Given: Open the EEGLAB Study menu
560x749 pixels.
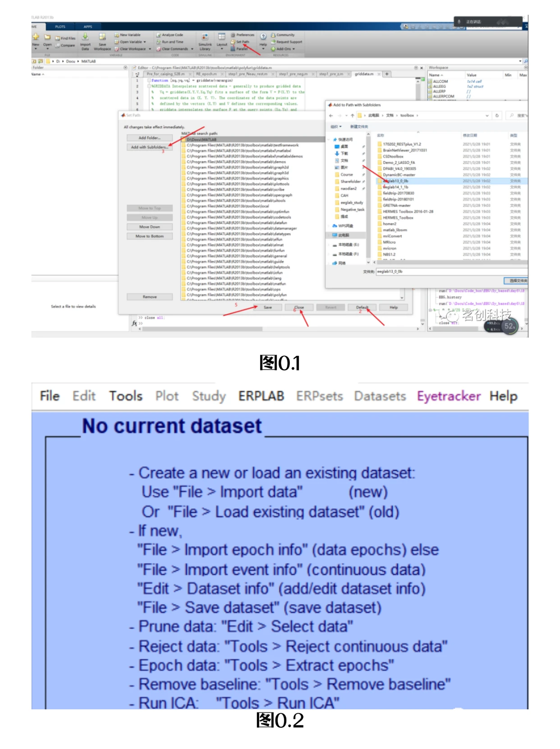Looking at the screenshot, I should pyautogui.click(x=209, y=396).
